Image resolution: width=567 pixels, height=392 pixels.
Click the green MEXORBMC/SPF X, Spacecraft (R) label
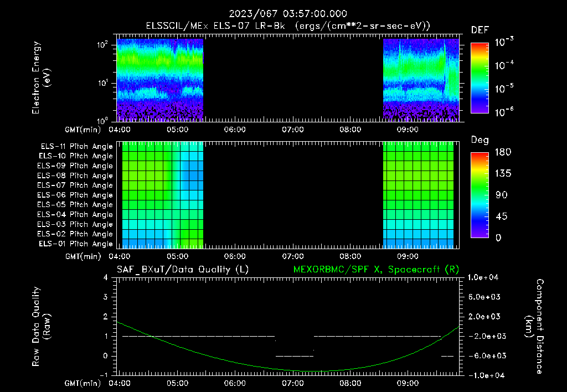[376, 270]
